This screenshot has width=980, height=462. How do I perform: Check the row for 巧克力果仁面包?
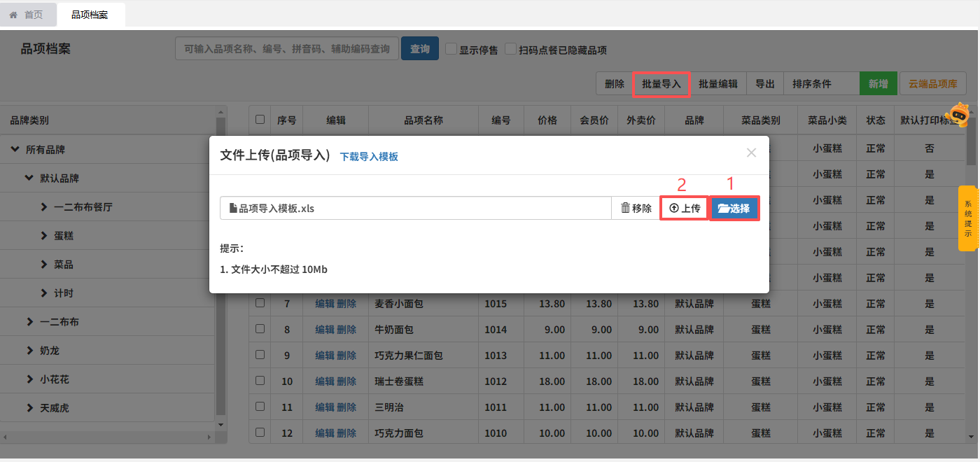(260, 355)
